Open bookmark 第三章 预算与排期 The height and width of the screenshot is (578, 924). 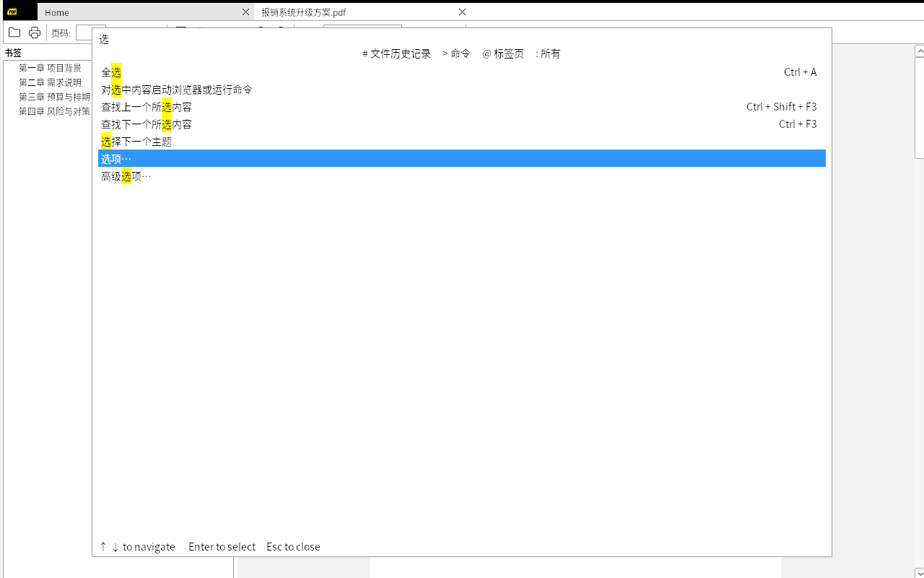click(54, 97)
